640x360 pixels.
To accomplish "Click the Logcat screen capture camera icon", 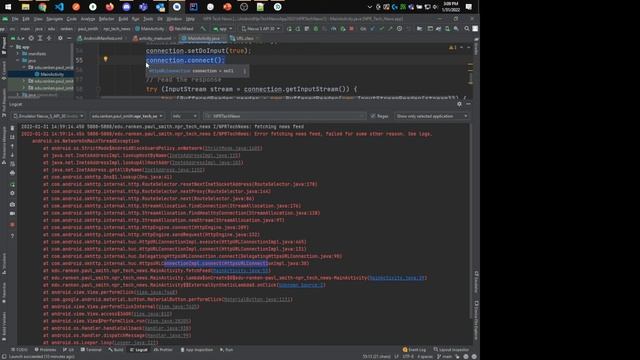I will pyautogui.click(x=12, y=204).
